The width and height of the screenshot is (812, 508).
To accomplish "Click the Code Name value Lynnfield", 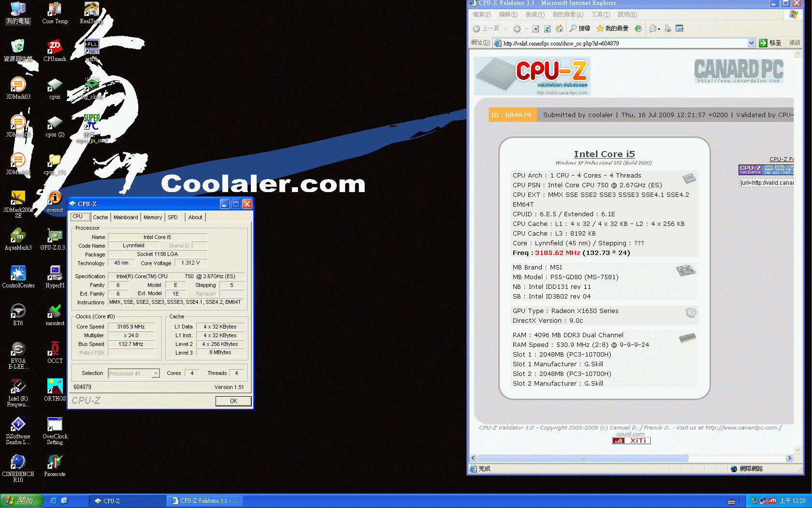I will tap(133, 245).
